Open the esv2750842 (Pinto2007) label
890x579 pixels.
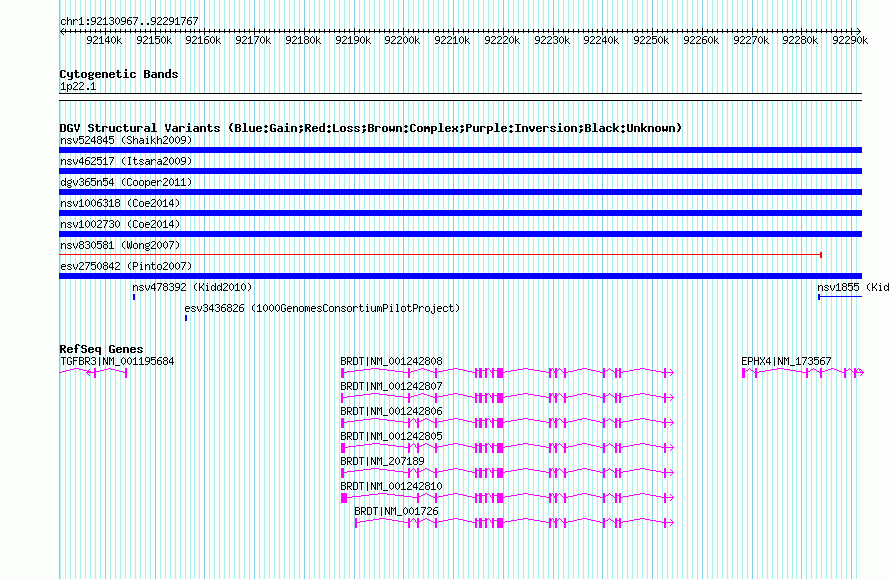[126, 266]
